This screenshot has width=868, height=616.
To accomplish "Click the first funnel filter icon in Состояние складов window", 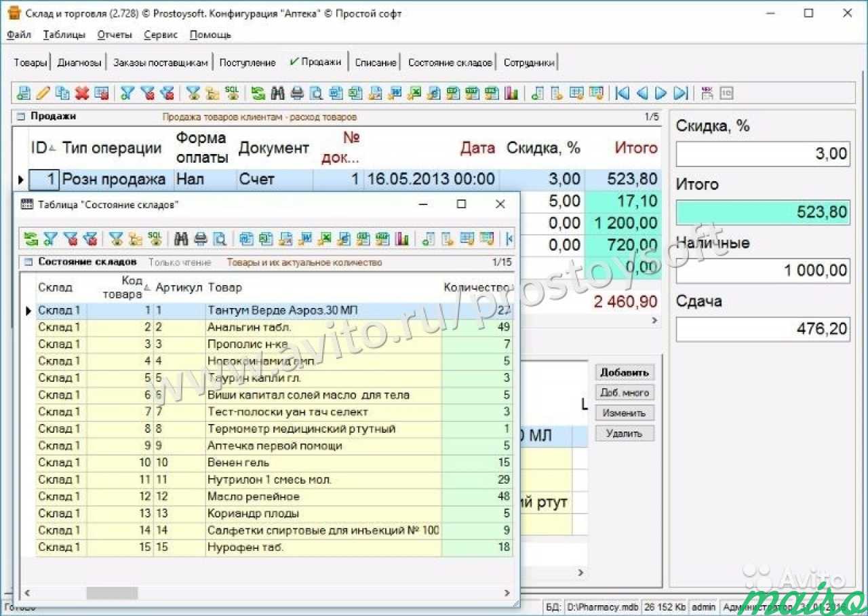I will [x=50, y=238].
